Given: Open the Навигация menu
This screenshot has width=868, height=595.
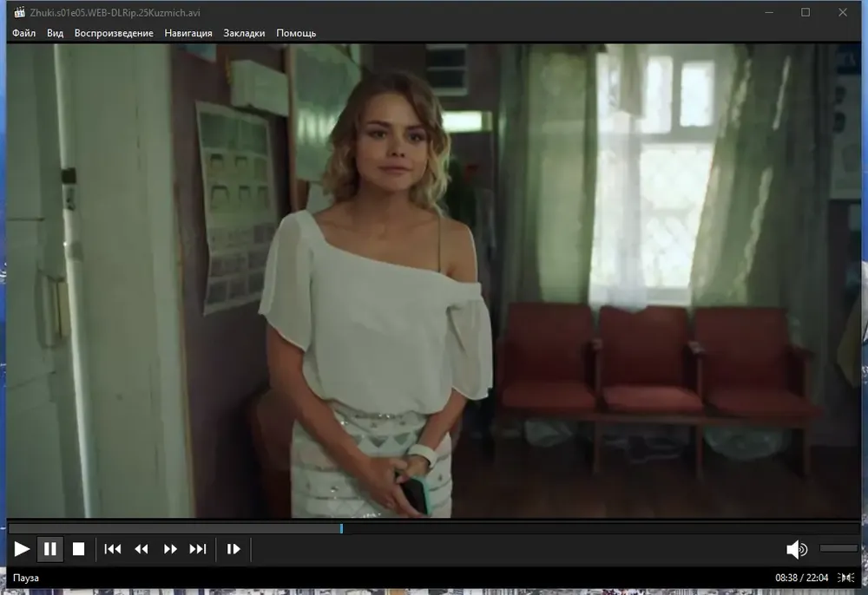Looking at the screenshot, I should pyautogui.click(x=188, y=33).
